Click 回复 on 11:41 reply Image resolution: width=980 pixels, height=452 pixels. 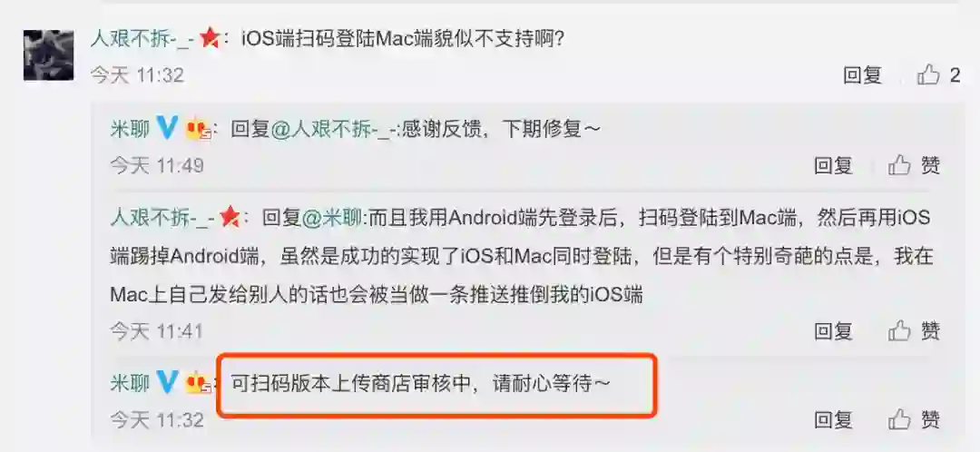(x=833, y=330)
